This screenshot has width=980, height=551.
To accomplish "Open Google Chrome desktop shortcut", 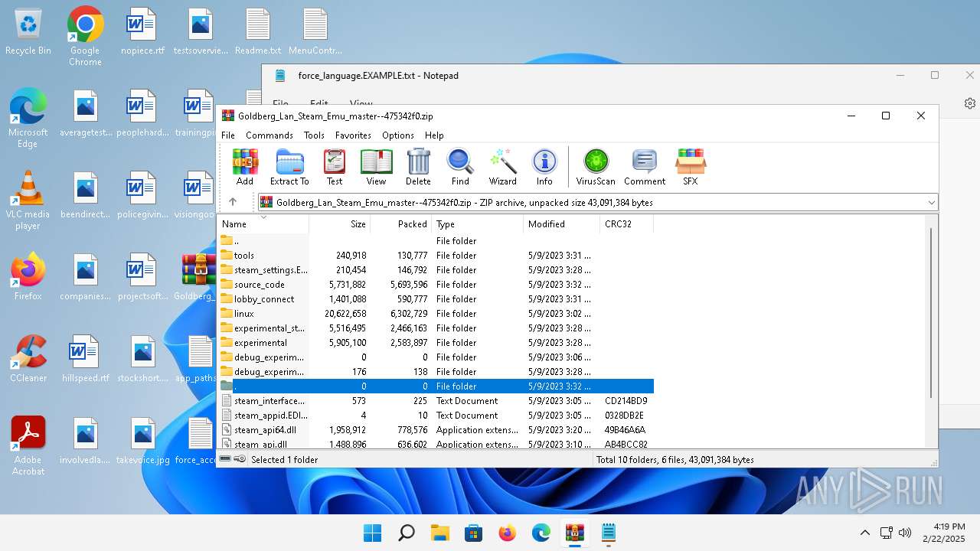I will click(85, 36).
